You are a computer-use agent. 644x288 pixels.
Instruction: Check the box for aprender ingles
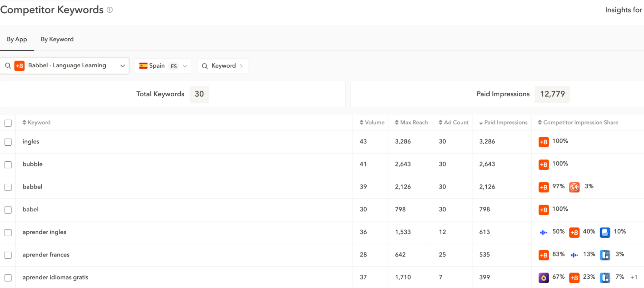pyautogui.click(x=8, y=232)
